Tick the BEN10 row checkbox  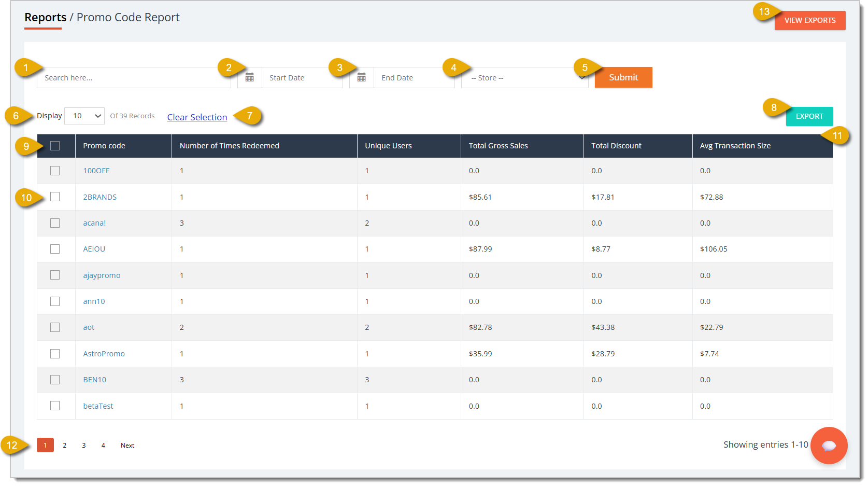click(x=55, y=380)
